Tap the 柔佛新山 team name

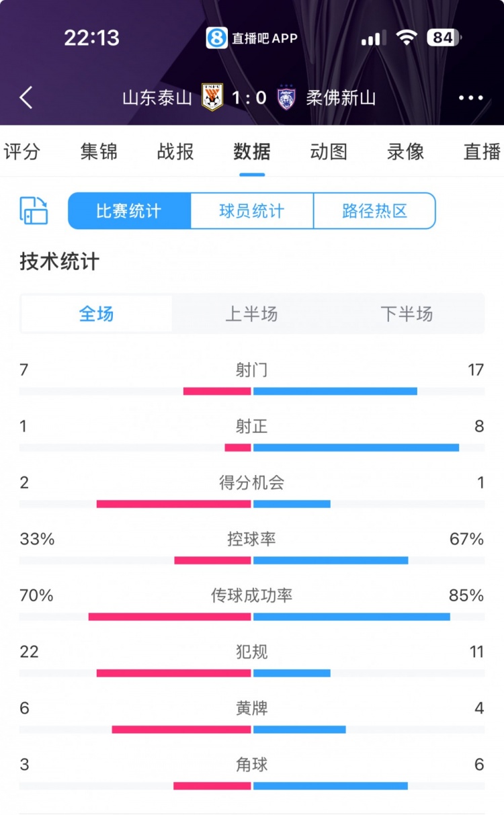pos(341,98)
